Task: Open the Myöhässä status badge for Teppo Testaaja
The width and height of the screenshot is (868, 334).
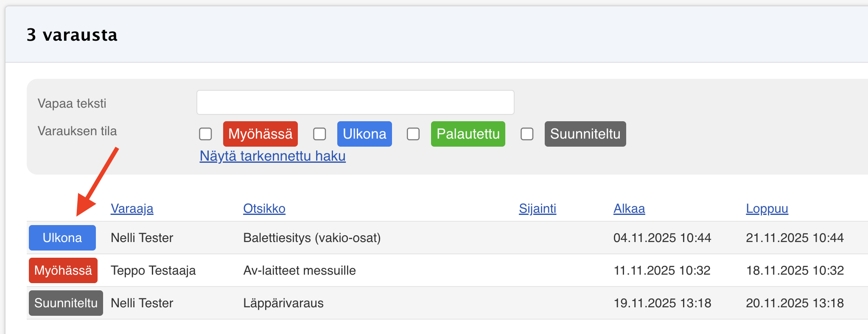Action: click(63, 270)
